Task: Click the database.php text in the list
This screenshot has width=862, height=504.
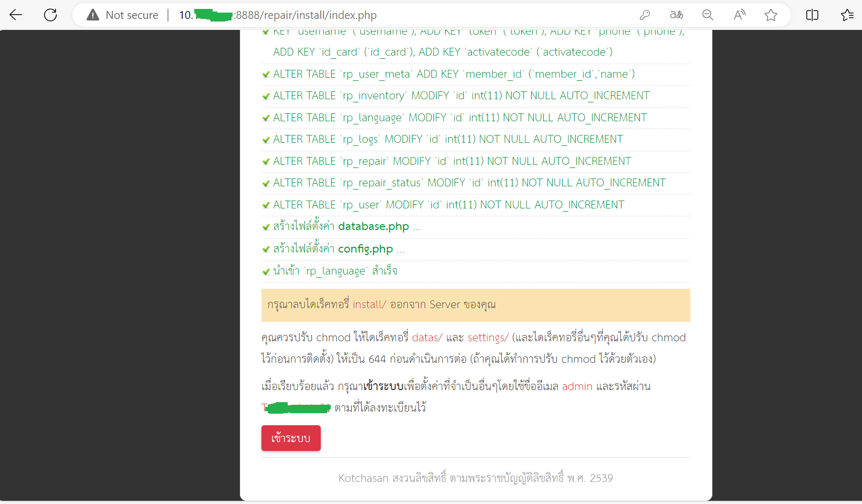Action: (373, 226)
